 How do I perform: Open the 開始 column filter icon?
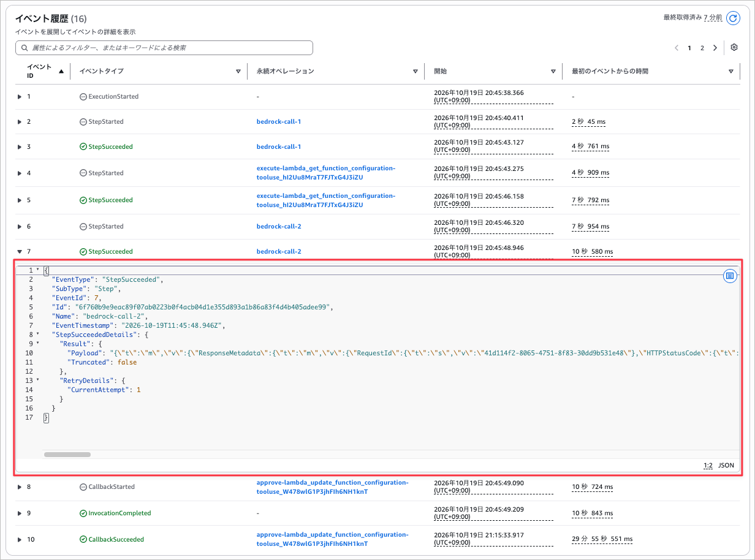(x=553, y=71)
